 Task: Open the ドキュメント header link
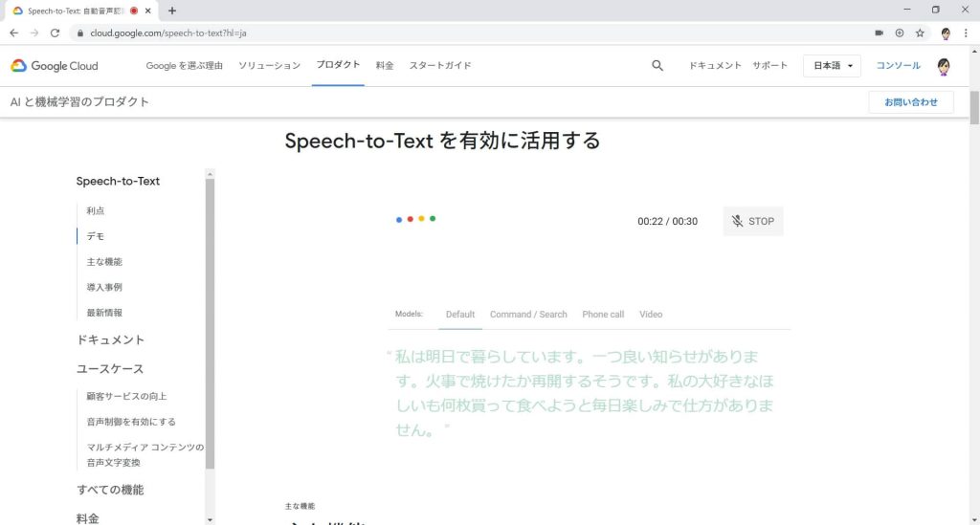pyautogui.click(x=715, y=66)
